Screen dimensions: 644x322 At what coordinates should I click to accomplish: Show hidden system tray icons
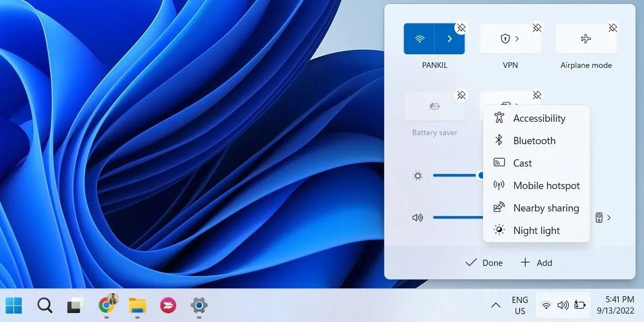tap(496, 305)
